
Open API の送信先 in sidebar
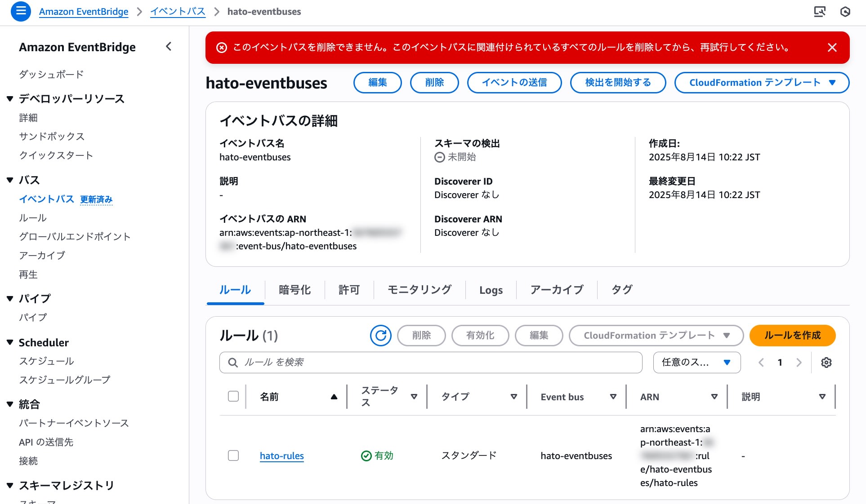46,442
